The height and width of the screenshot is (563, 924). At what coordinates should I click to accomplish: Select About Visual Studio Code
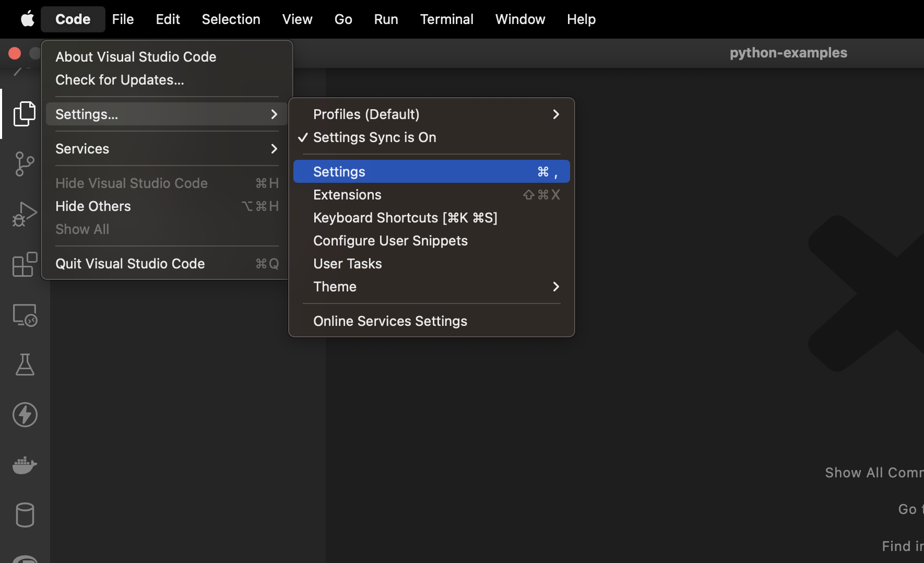tap(167, 57)
